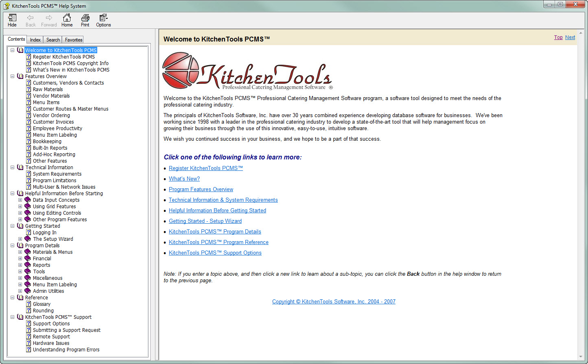
Task: Switch to the Index tab
Action: tap(35, 40)
